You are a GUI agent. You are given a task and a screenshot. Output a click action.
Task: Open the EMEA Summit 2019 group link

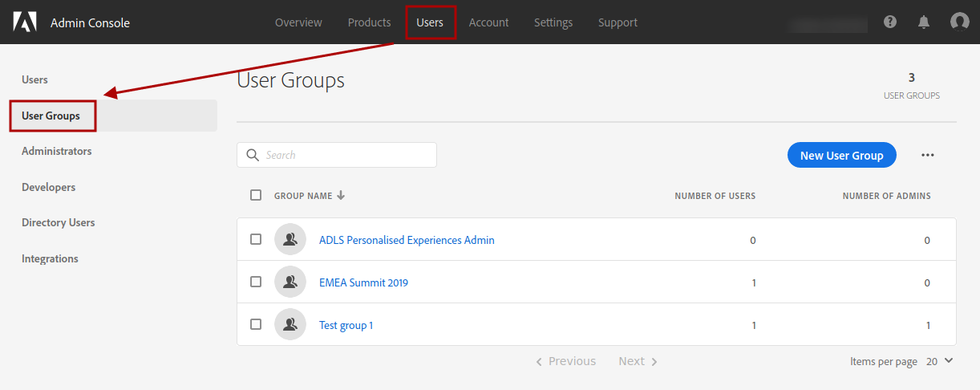point(363,282)
